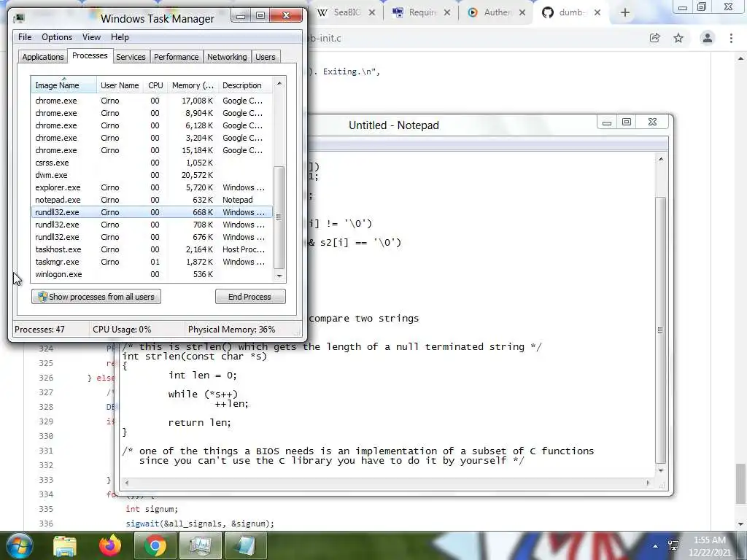Select the winlogon.exe process row
Screen dimensions: 747x560
coord(152,274)
